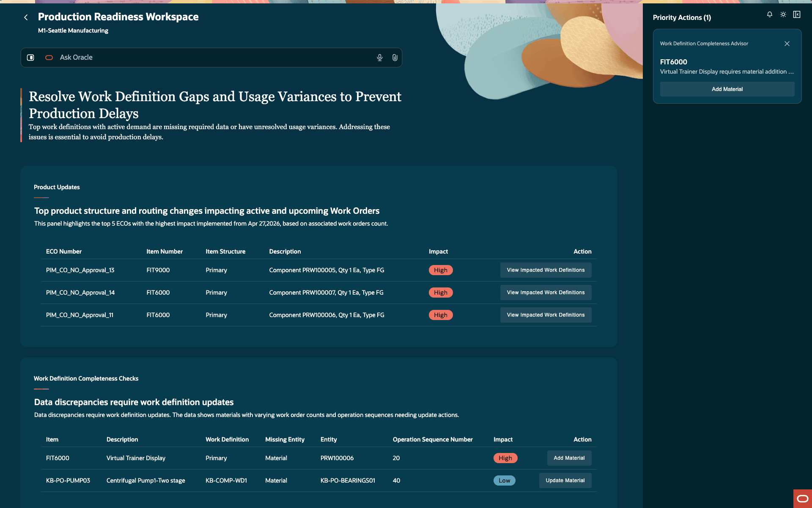Click description Component PRW100007, Qty 1 Ea

coord(326,293)
